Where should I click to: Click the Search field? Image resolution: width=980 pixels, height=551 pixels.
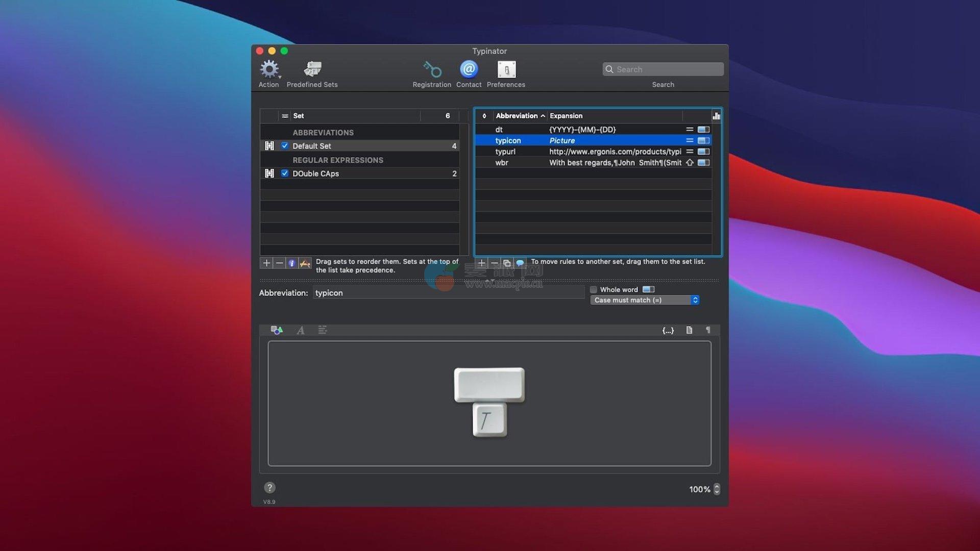tap(664, 69)
